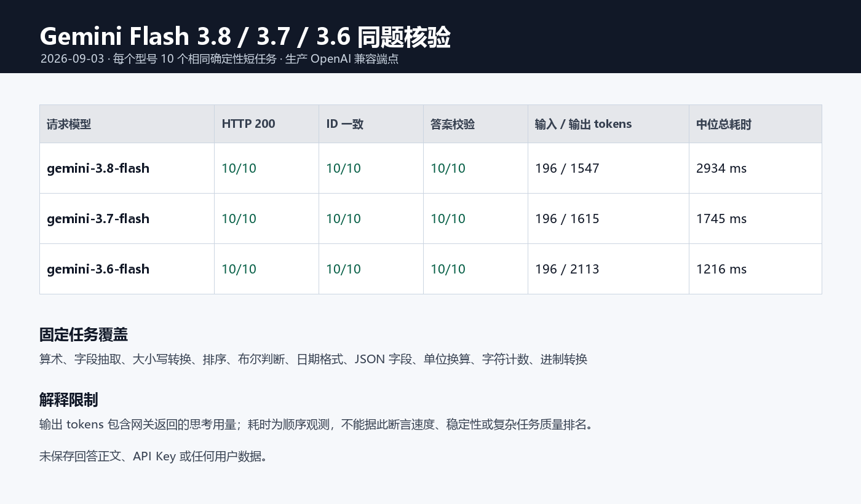Click the '固定任务覆盖' section heading

point(84,335)
